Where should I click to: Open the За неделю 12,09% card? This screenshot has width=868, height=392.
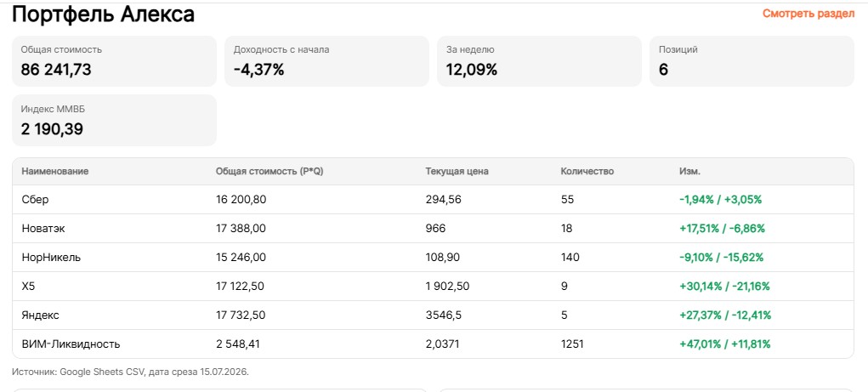tap(539, 61)
